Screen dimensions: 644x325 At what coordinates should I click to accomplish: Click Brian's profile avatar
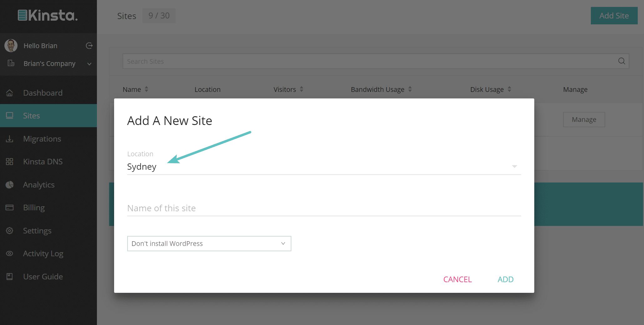[x=11, y=46]
